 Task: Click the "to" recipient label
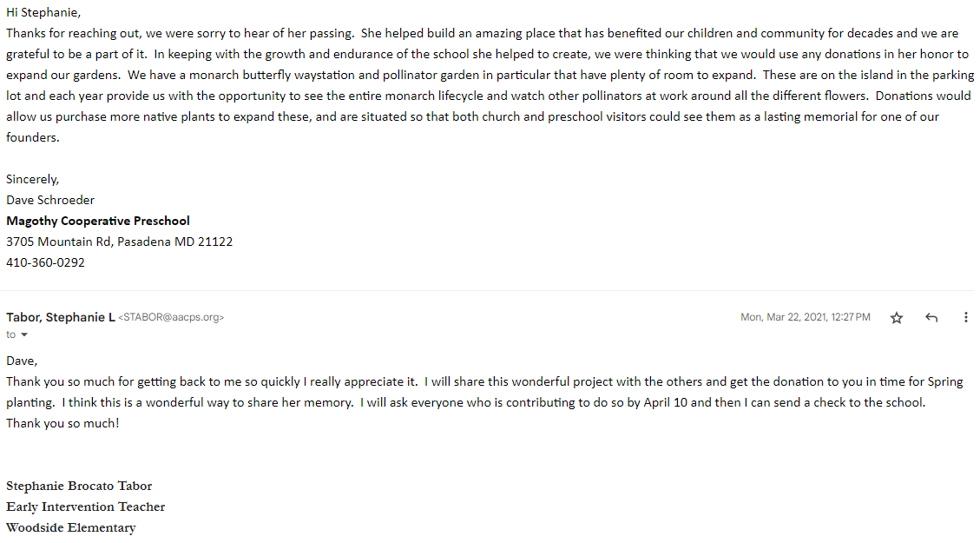[11, 335]
